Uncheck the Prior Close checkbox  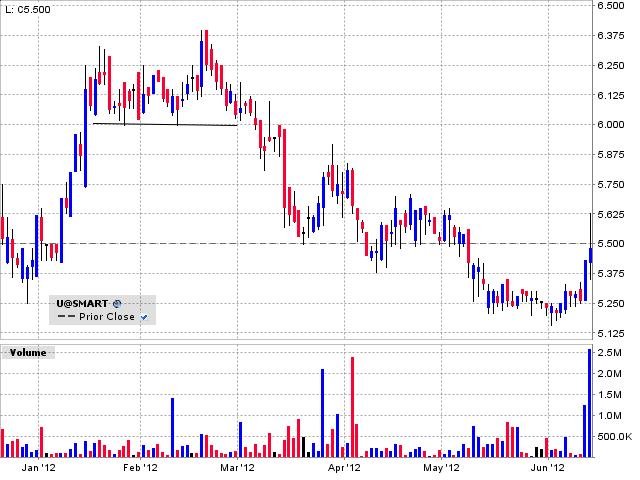(x=144, y=316)
